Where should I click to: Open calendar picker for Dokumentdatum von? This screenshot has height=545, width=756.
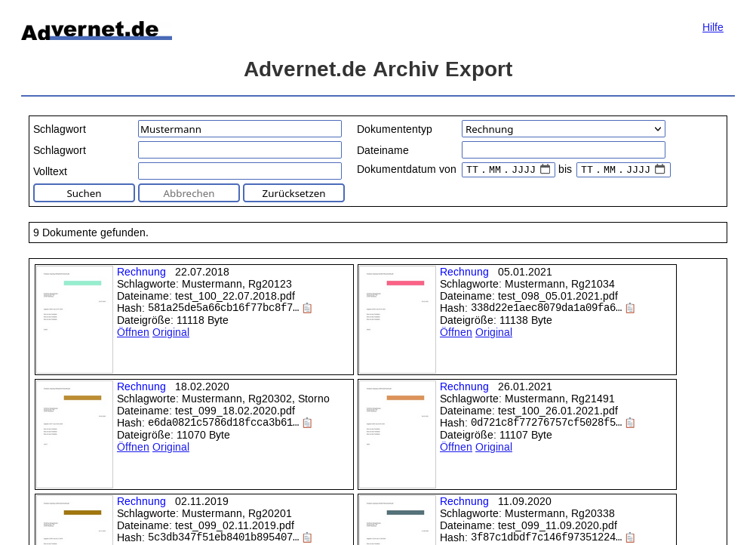(x=545, y=169)
